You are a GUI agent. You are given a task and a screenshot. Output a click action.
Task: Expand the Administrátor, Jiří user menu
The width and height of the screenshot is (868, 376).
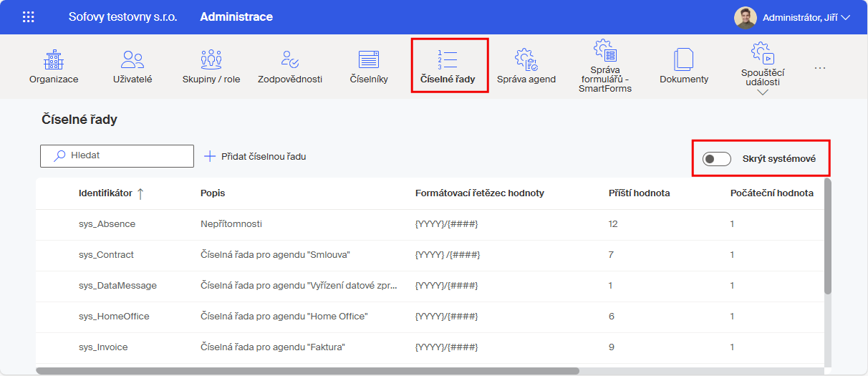coord(792,17)
